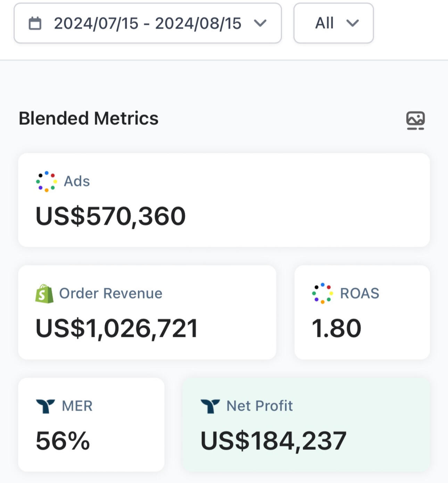Click the whale tail icon next to MER
448x483 pixels.
(x=45, y=406)
